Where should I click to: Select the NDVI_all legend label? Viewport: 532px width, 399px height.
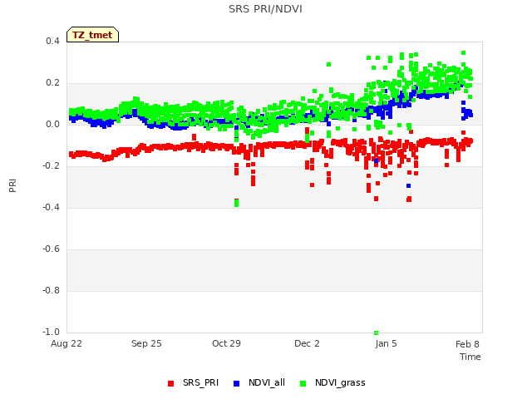267,382
